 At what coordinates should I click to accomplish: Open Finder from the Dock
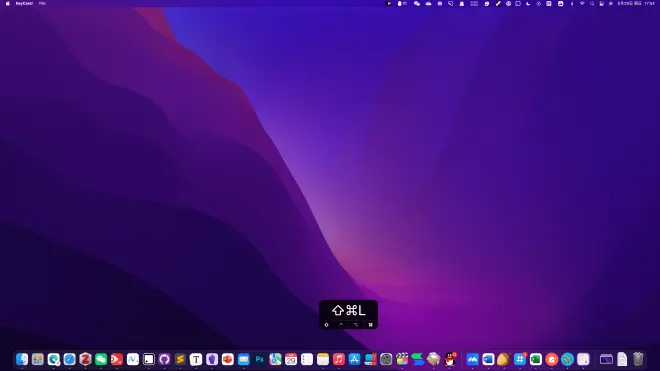(22, 359)
